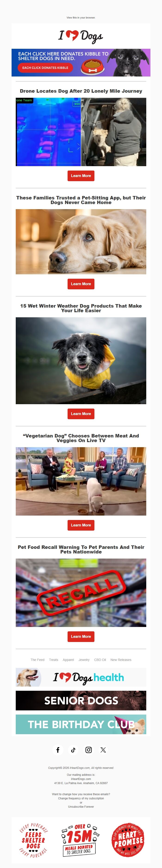The width and height of the screenshot is (162, 868).
Task: Select New Releases in the footer menu
Action: point(121,660)
